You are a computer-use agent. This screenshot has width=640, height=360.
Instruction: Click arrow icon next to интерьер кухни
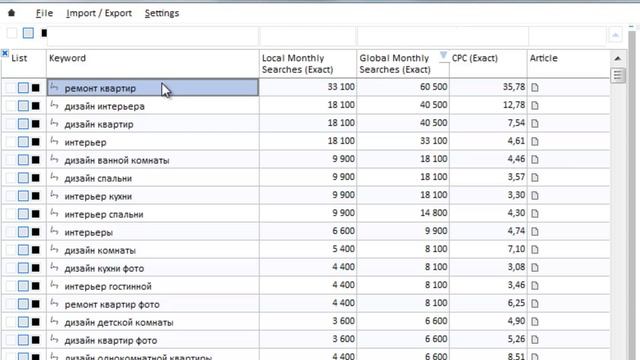54,195
